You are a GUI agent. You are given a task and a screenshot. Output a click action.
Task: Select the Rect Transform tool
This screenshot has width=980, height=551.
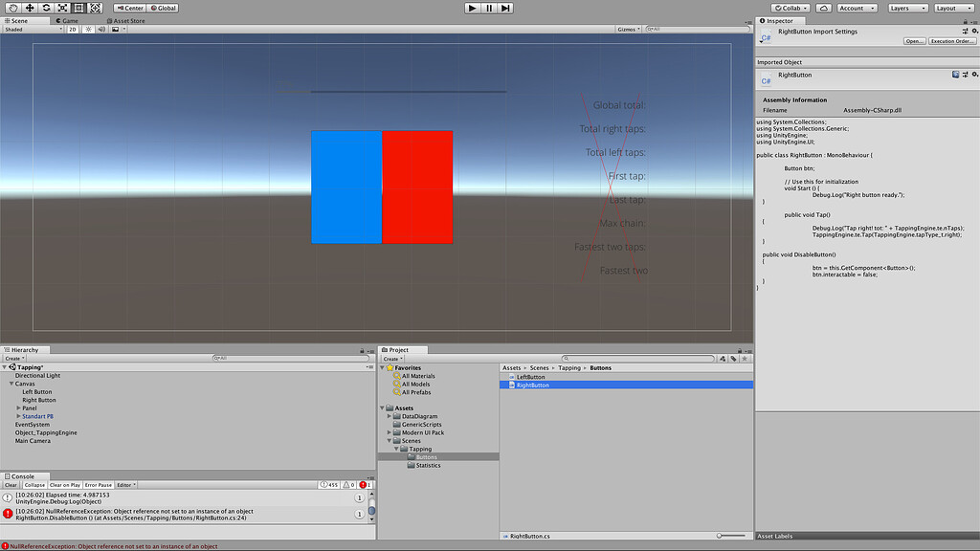[79, 8]
